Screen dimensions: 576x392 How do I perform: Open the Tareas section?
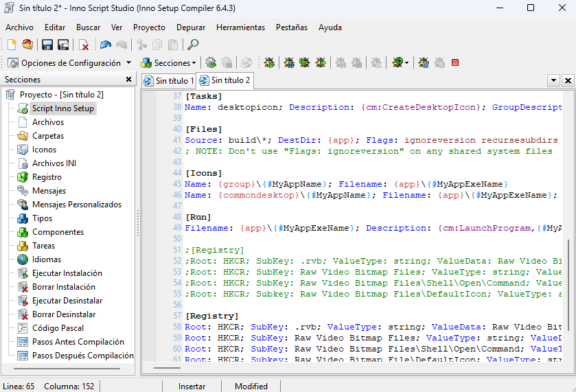(x=43, y=246)
